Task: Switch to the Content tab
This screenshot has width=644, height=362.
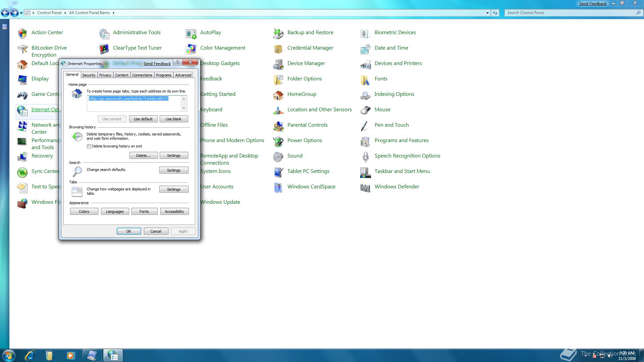Action: point(122,75)
